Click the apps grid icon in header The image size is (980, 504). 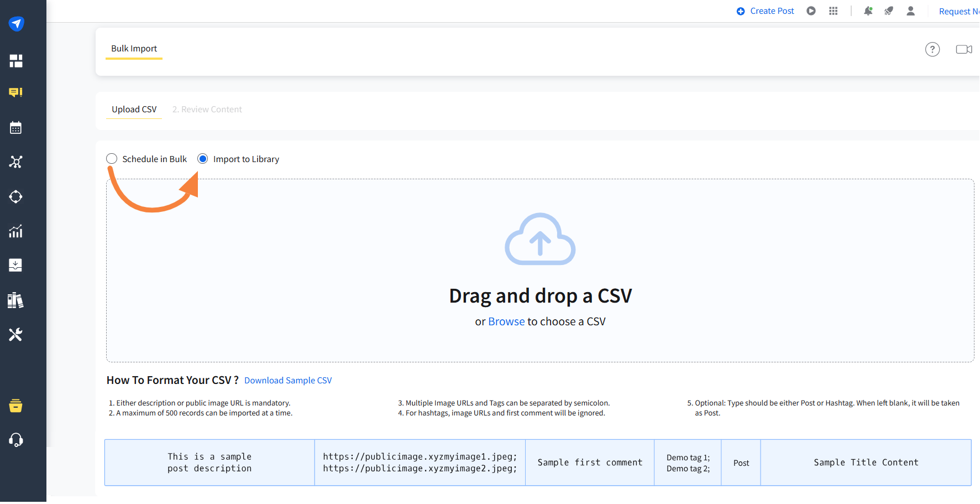tap(833, 11)
